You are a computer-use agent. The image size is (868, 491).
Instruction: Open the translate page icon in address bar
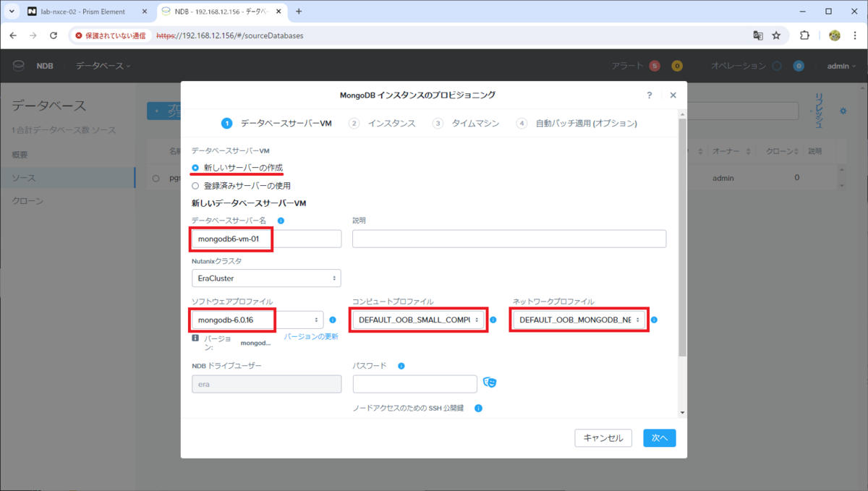pyautogui.click(x=758, y=35)
